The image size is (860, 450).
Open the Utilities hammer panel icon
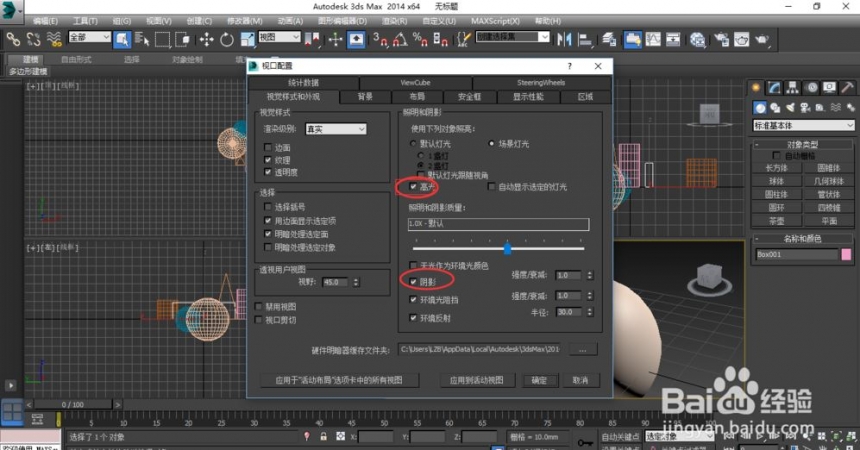(847, 87)
